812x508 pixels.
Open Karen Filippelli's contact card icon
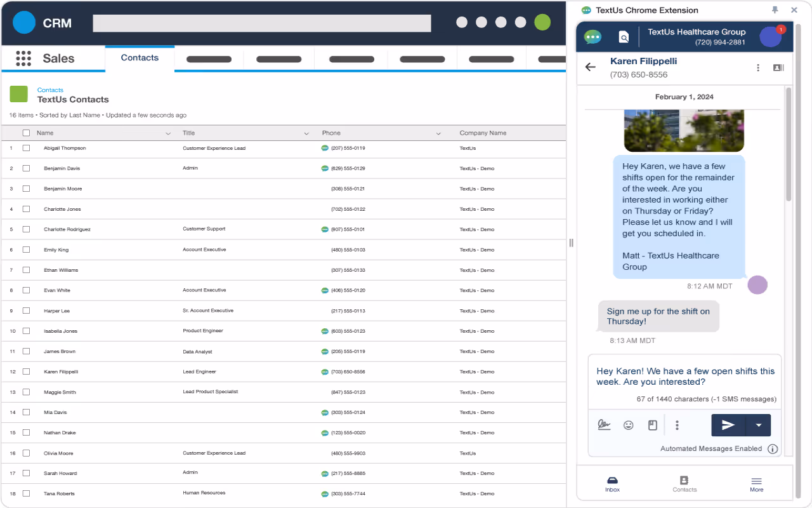(778, 67)
